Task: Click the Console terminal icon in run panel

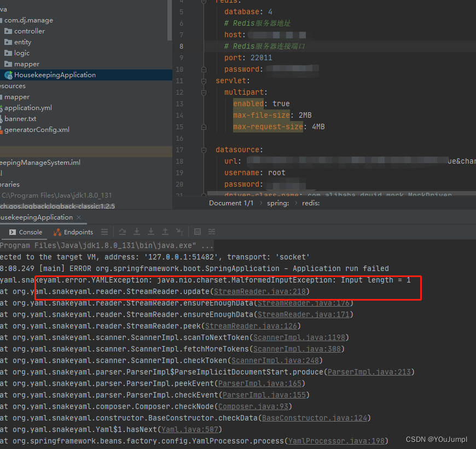Action: point(13,232)
